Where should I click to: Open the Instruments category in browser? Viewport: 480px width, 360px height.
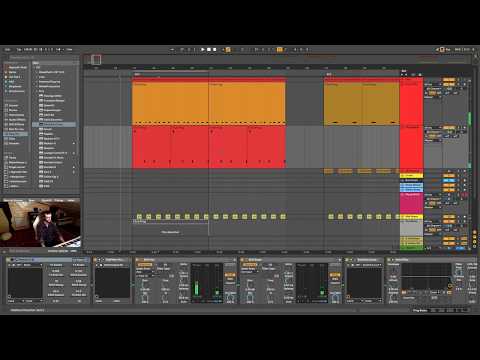click(16, 115)
